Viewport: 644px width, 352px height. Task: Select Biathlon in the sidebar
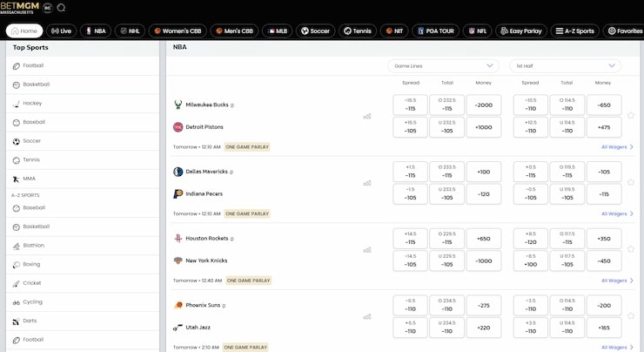pyautogui.click(x=83, y=246)
